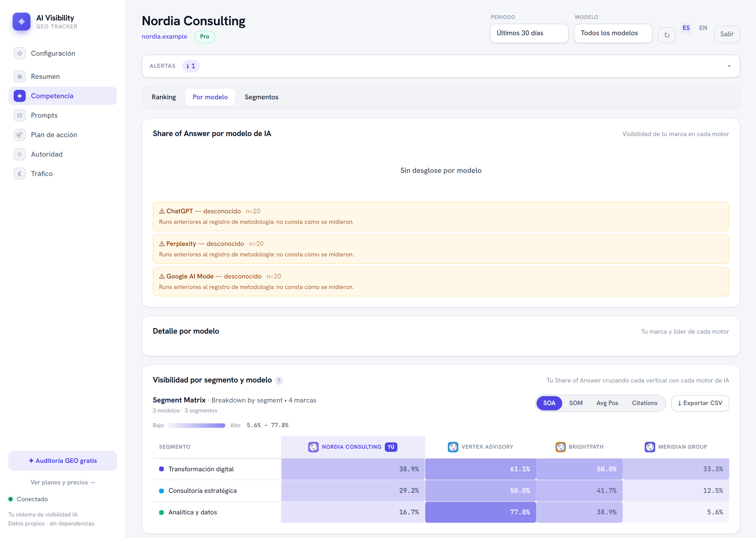Click the Vertex Advisory brand logo

click(453, 447)
